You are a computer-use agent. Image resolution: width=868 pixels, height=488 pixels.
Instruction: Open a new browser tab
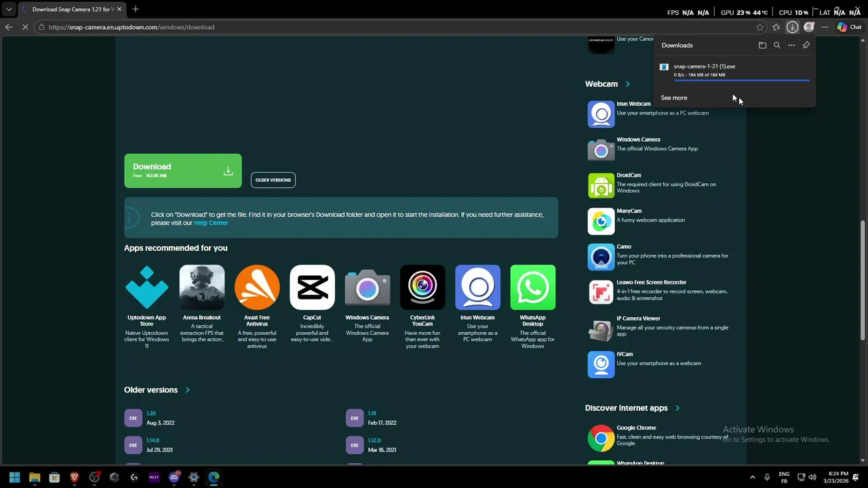tap(136, 9)
